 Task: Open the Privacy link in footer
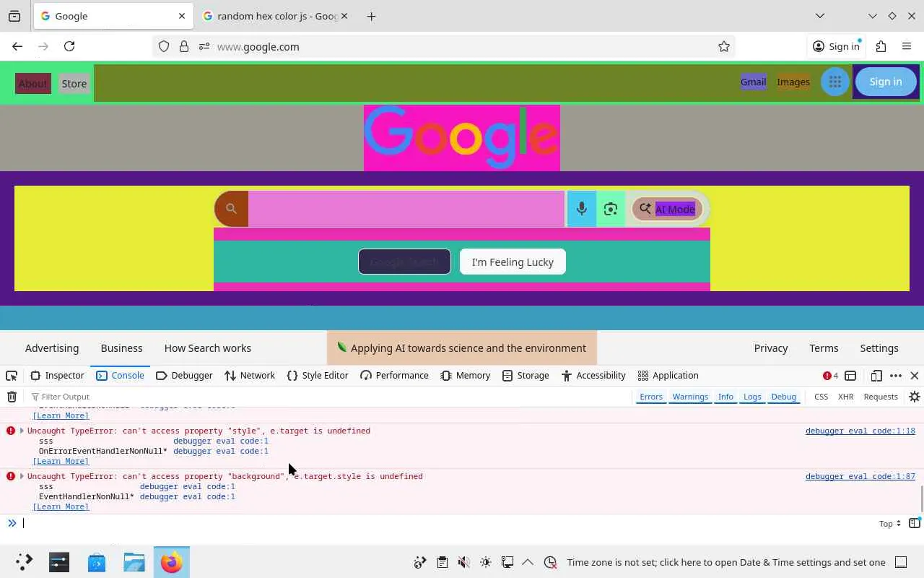pyautogui.click(x=771, y=348)
